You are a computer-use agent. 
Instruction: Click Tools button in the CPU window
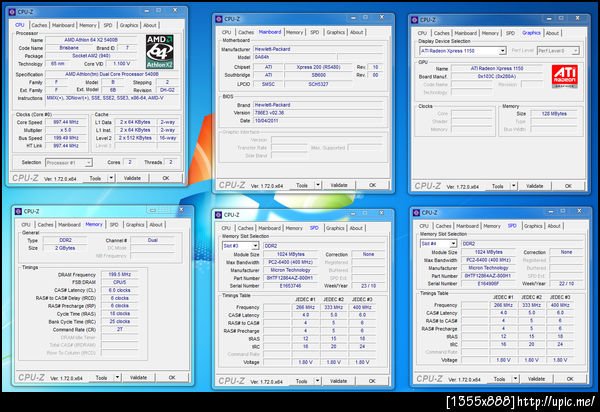95,178
